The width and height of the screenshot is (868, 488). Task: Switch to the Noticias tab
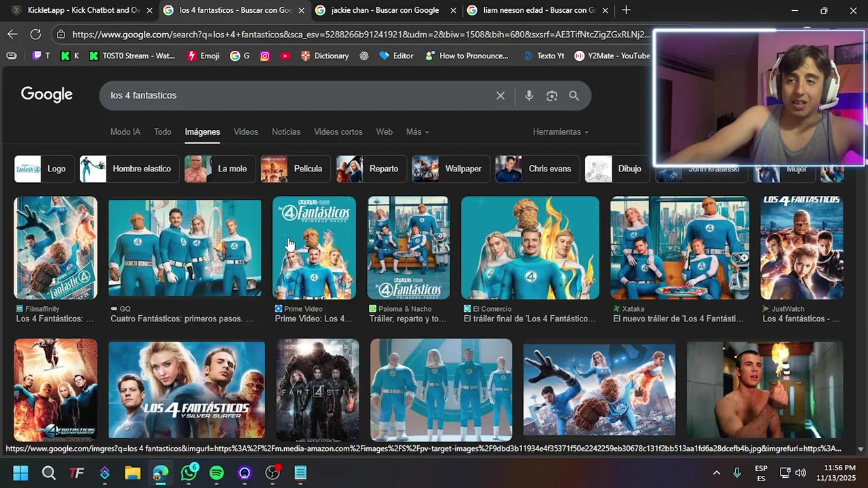pos(286,131)
